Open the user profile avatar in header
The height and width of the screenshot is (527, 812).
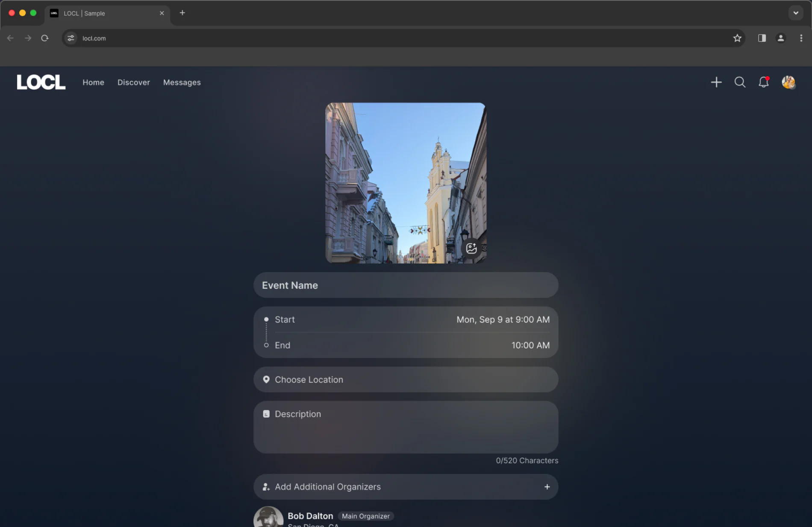(788, 82)
